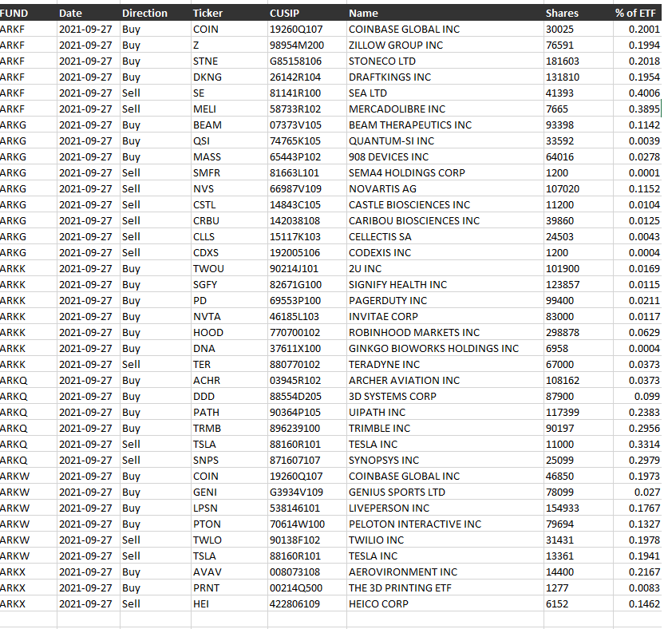Select the HEICO CORP name cell

(x=378, y=603)
